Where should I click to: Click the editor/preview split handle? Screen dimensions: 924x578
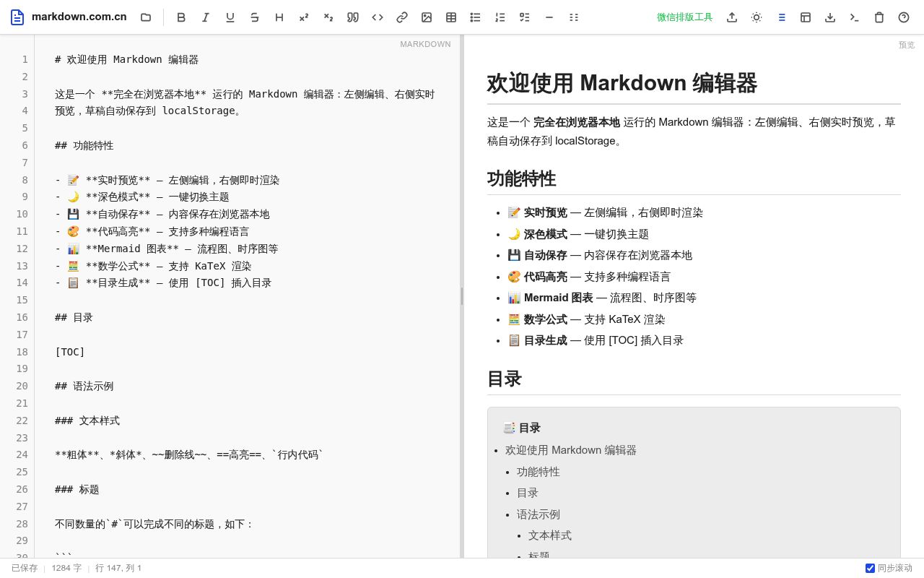[462, 296]
